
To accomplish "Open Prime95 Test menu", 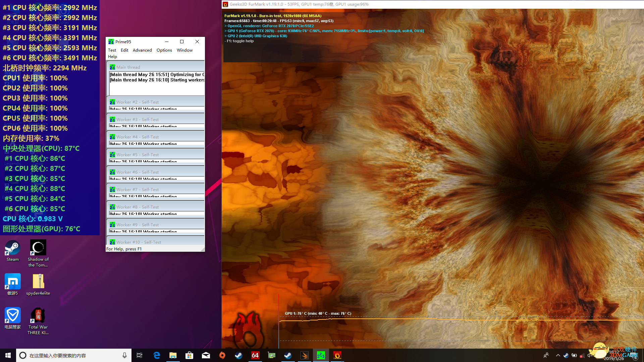I will click(x=112, y=50).
